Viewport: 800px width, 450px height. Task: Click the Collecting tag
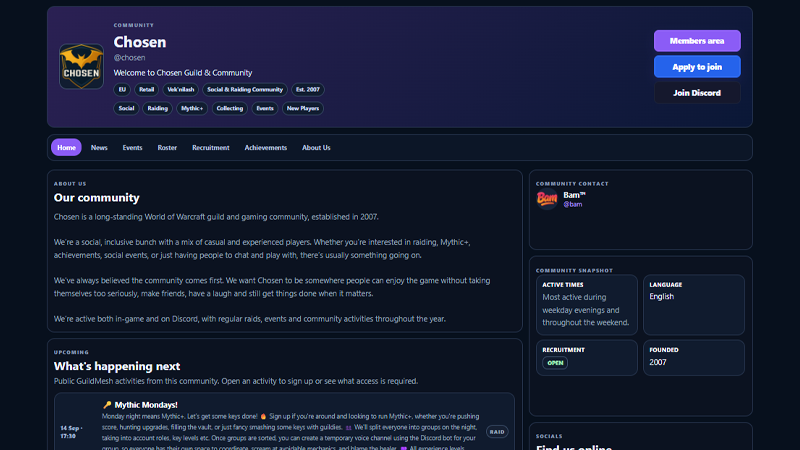[x=230, y=108]
